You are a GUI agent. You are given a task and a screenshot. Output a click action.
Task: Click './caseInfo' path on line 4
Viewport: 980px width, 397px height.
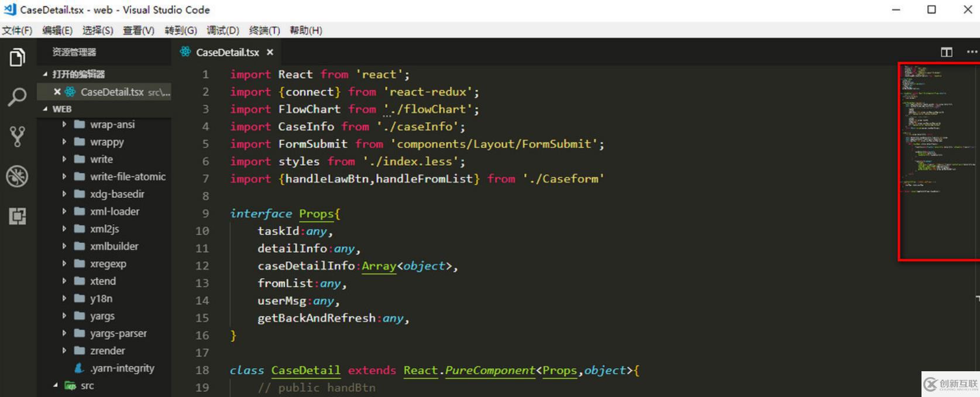coord(418,126)
